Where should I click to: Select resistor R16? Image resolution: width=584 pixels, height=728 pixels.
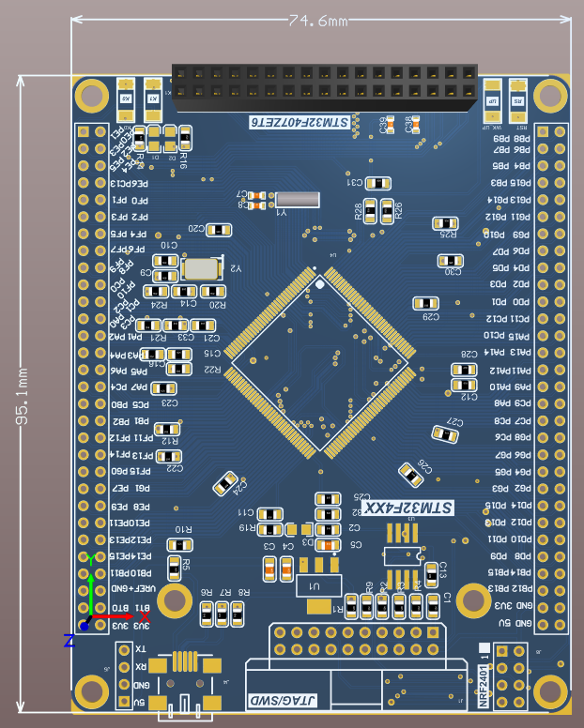tap(185, 138)
